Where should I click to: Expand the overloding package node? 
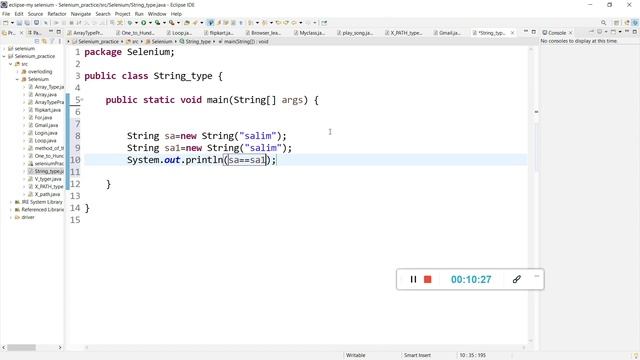coord(17,72)
